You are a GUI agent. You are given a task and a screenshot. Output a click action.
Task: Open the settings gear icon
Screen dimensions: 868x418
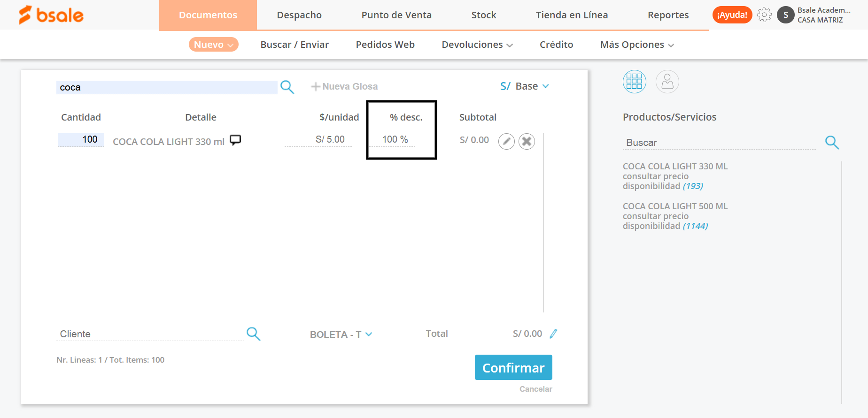764,15
